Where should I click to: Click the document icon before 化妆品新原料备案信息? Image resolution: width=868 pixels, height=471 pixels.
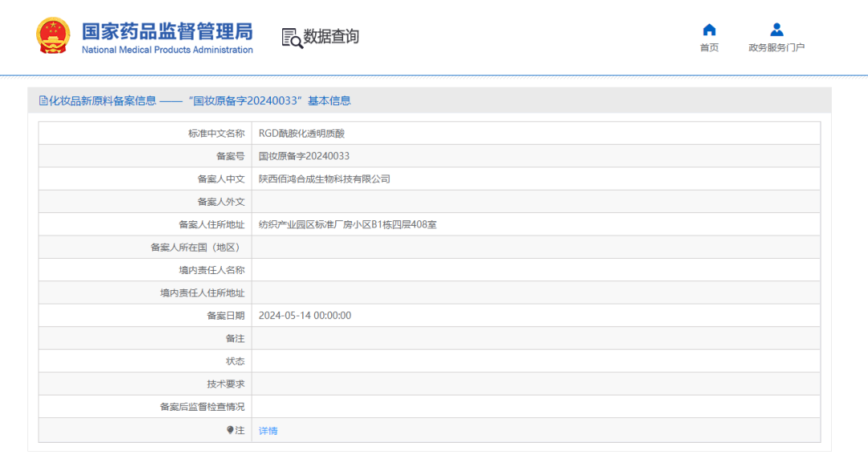(x=43, y=100)
